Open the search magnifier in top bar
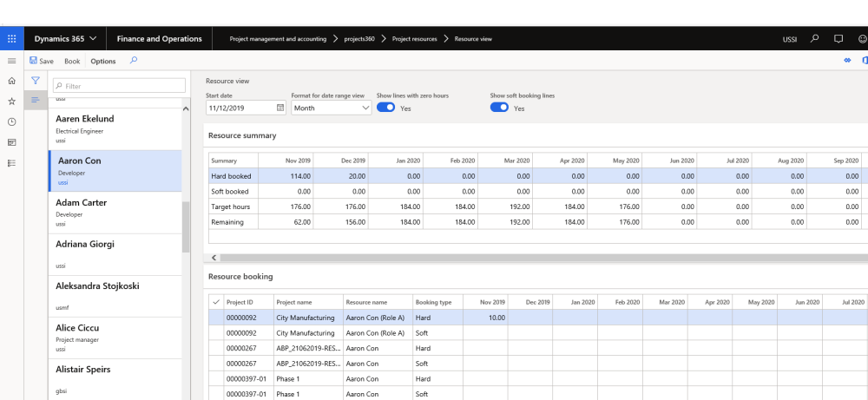The image size is (868, 400). 814,39
